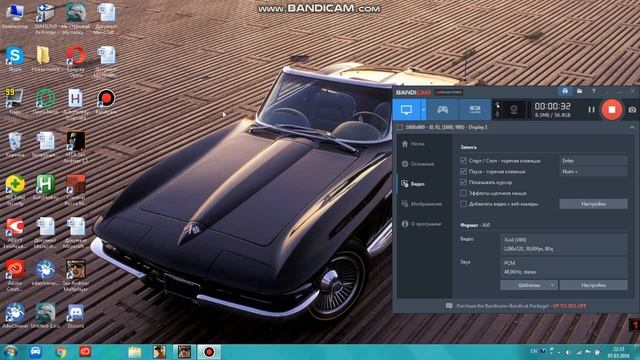640x360 pixels.
Task: Enable add webcam video checkbox
Action: [463, 204]
